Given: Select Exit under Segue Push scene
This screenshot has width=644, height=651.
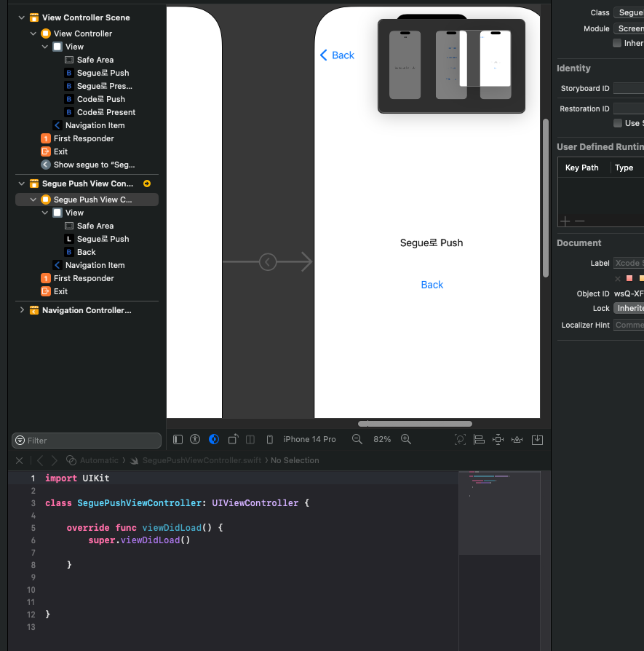Looking at the screenshot, I should coord(55,291).
